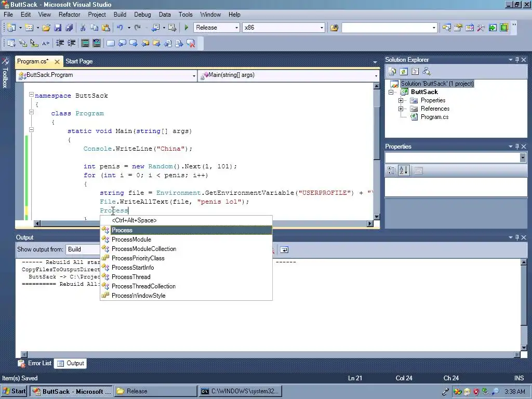Click the Display Quick Info icon
Viewport: 532px width, 399px height.
(34, 43)
